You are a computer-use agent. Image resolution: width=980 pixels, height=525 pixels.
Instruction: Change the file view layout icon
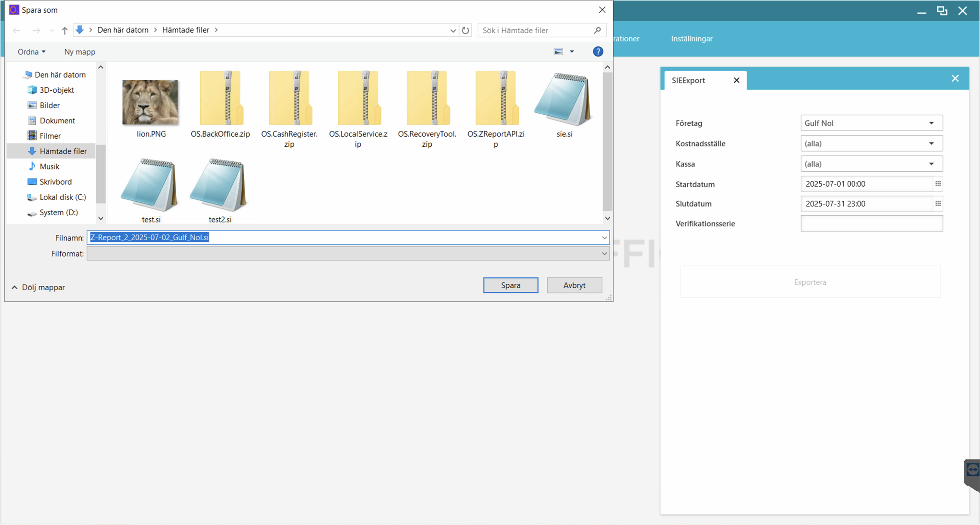pyautogui.click(x=558, y=51)
